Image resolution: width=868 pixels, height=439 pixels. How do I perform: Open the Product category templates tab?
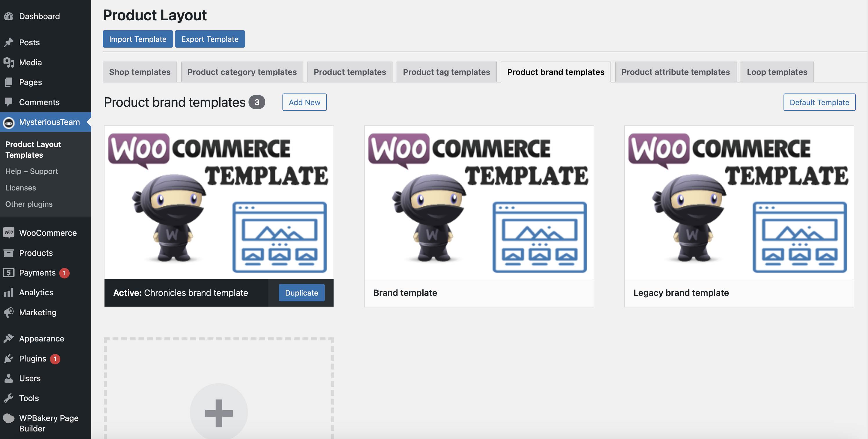(x=242, y=72)
